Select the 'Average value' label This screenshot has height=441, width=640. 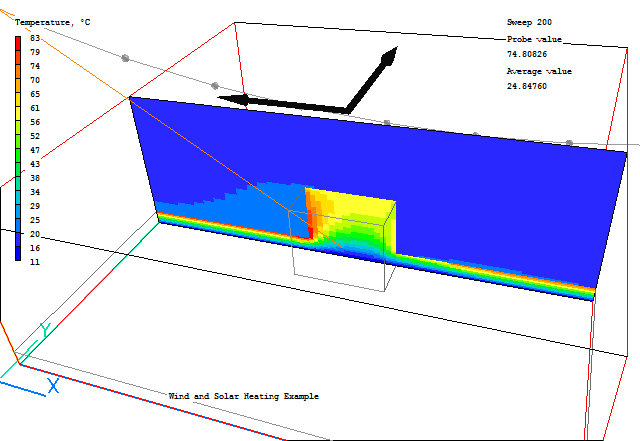pos(537,72)
